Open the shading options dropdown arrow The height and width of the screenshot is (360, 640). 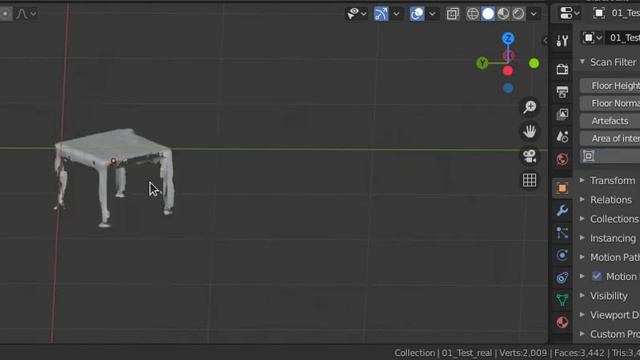pos(533,14)
